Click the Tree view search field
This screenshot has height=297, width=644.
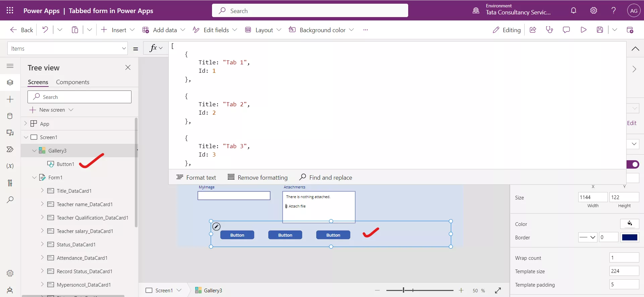tap(79, 97)
